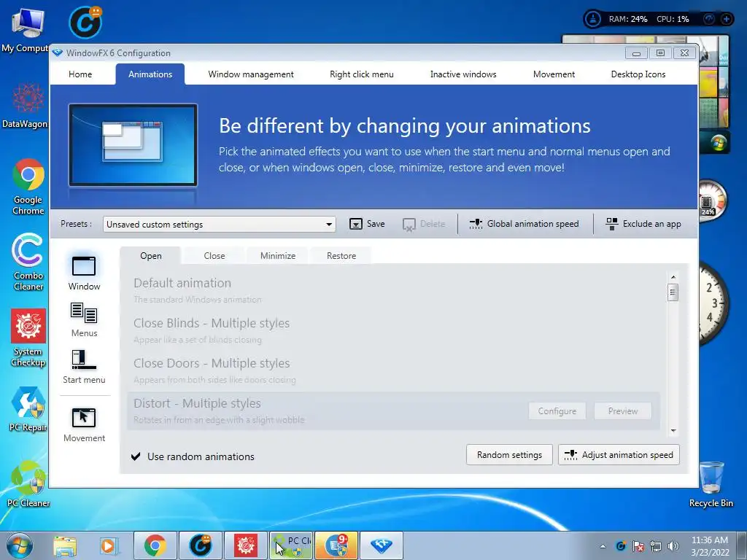
Task: Click the network tray icon
Action: tap(656, 546)
